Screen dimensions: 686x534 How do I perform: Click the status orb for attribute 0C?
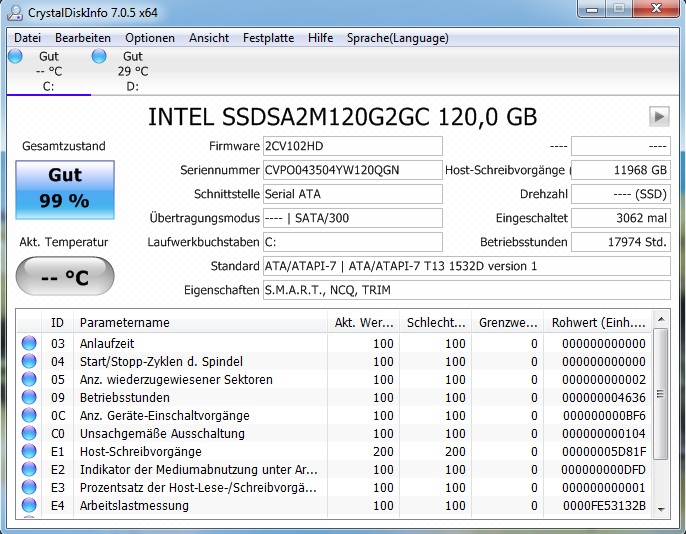(x=29, y=415)
